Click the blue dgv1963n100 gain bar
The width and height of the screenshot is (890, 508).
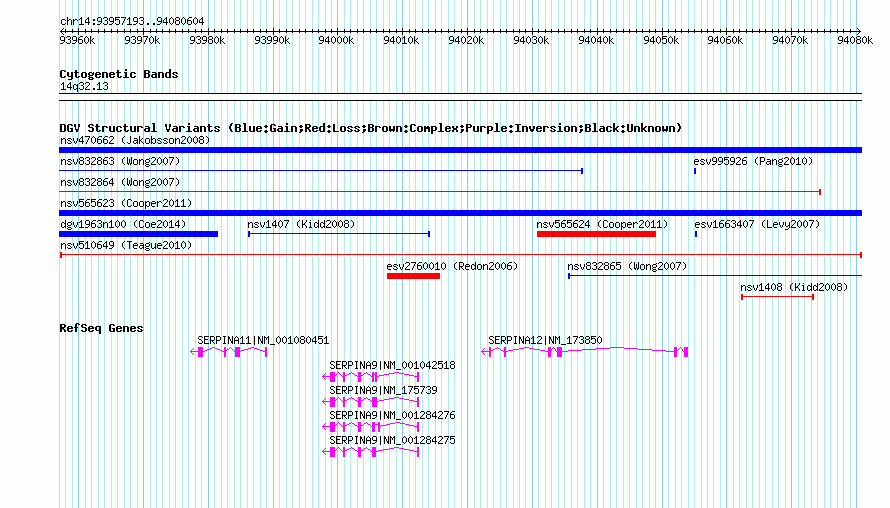click(138, 234)
